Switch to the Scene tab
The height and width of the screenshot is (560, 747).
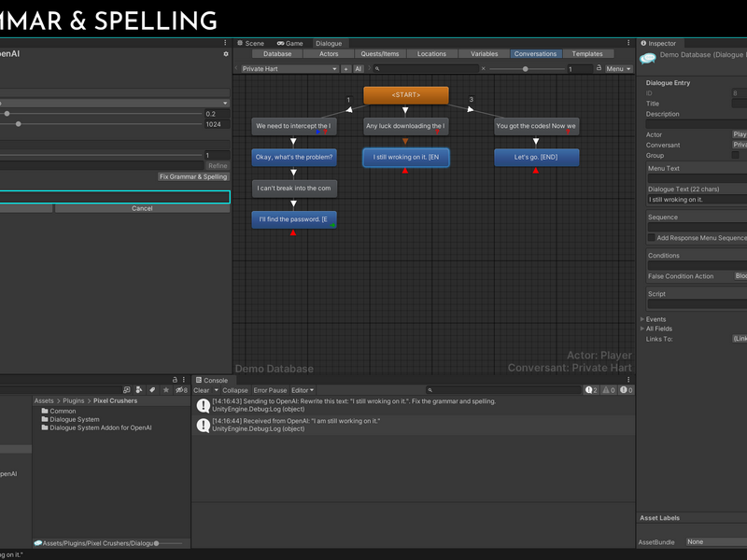point(250,43)
